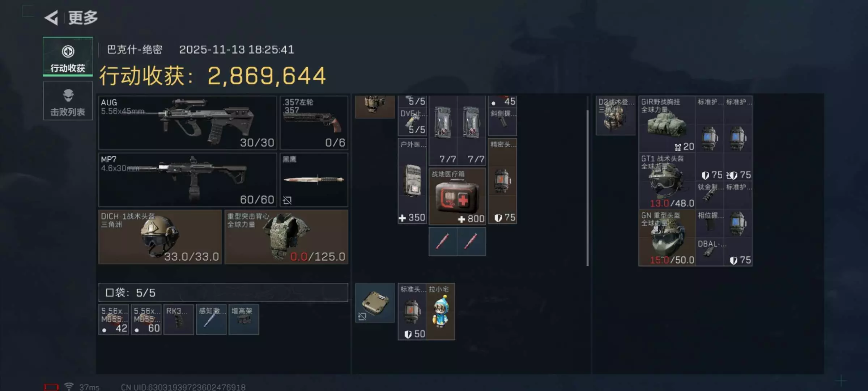Select the AUG rifle item
Image resolution: width=868 pixels, height=391 pixels.
(x=188, y=123)
